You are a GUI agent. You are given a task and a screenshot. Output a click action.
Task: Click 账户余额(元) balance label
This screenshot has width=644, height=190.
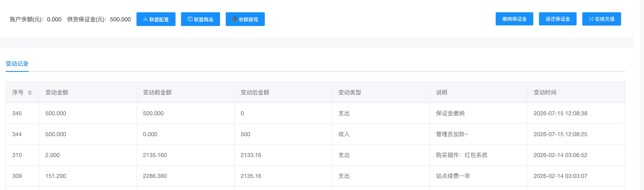pyautogui.click(x=27, y=19)
